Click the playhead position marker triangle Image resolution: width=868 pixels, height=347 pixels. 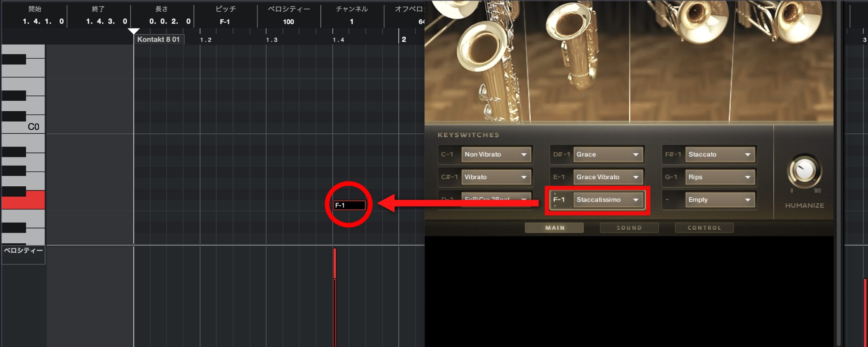tap(134, 31)
